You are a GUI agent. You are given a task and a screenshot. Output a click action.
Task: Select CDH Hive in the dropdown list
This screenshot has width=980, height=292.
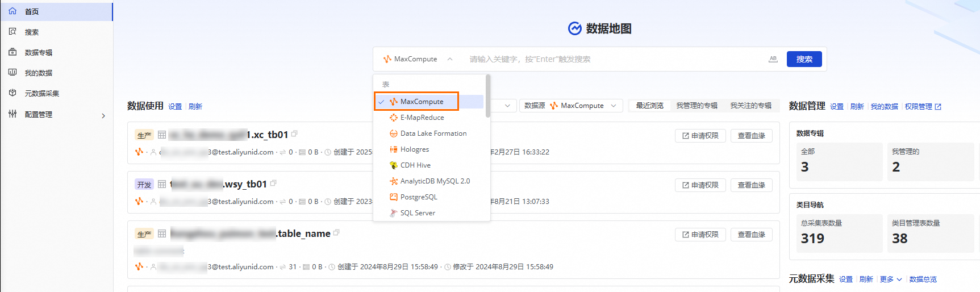[428, 165]
